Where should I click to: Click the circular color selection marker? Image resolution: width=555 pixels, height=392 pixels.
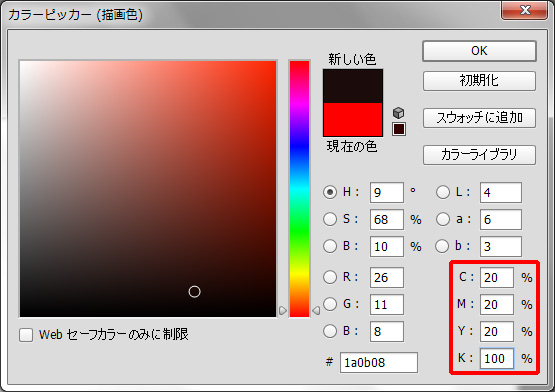194,292
